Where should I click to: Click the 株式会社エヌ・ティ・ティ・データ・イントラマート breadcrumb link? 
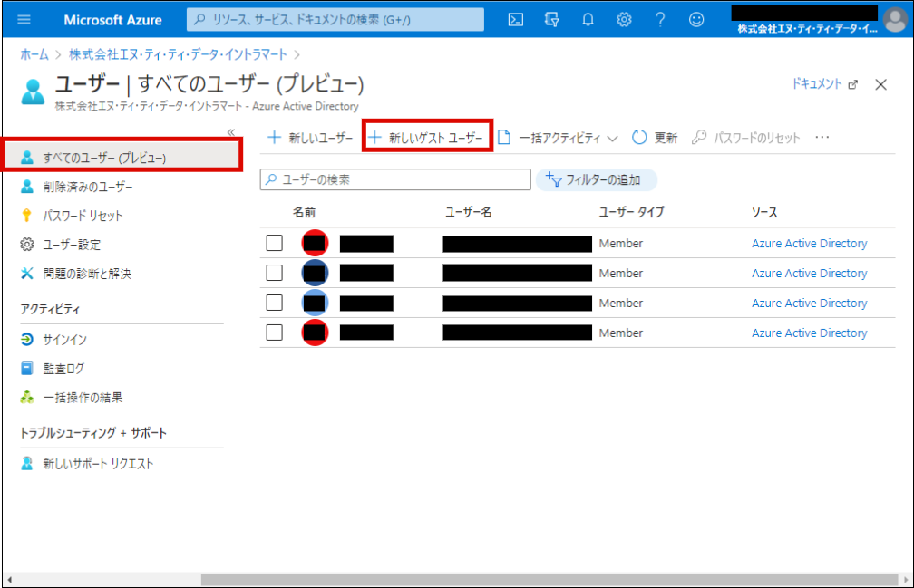(178, 54)
